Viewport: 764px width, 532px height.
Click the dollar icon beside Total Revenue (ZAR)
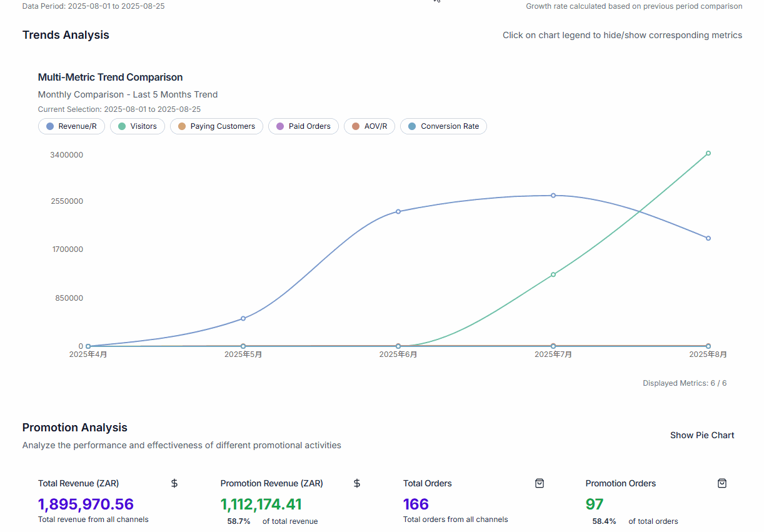174,483
